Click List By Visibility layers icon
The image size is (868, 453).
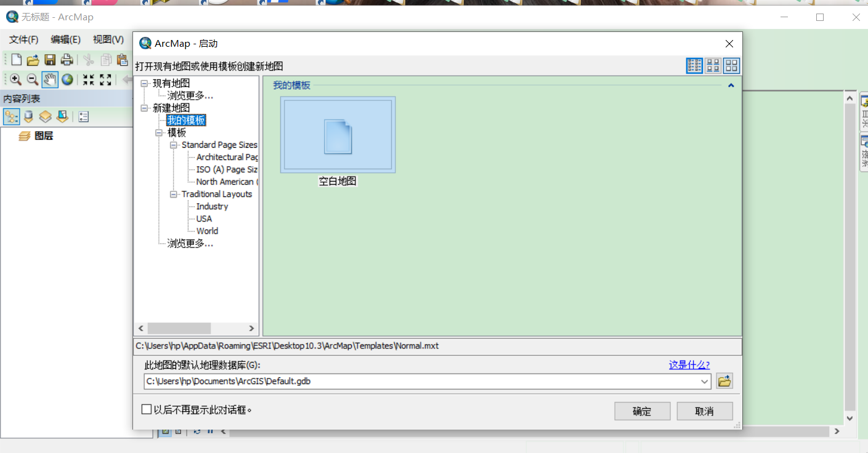[x=45, y=116]
